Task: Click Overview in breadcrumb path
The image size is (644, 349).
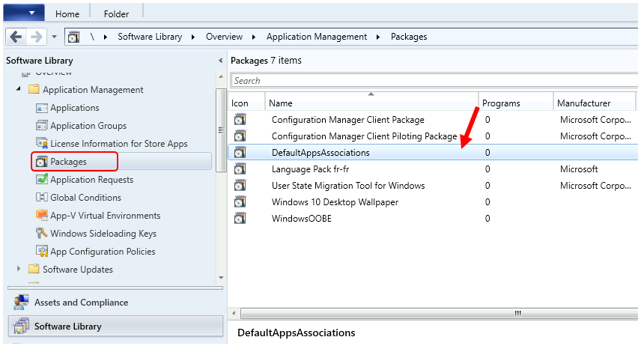Action: click(x=224, y=37)
